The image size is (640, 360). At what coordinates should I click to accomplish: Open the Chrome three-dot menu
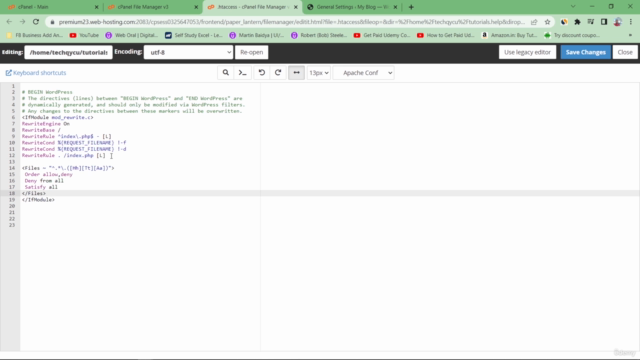pyautogui.click(x=631, y=22)
